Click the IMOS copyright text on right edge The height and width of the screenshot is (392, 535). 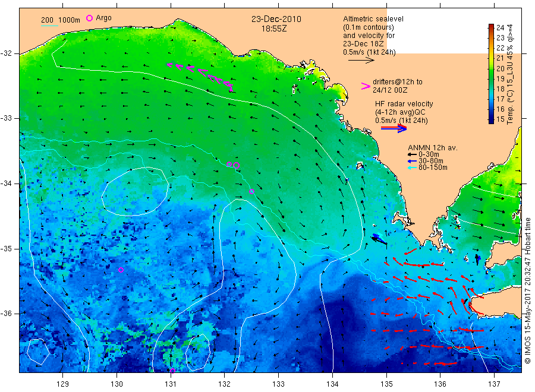[527, 292]
